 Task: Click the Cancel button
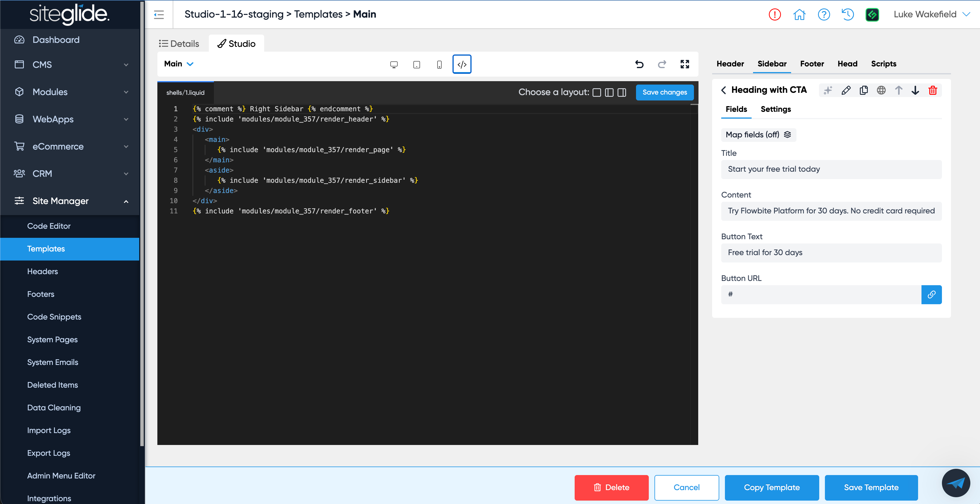click(686, 488)
